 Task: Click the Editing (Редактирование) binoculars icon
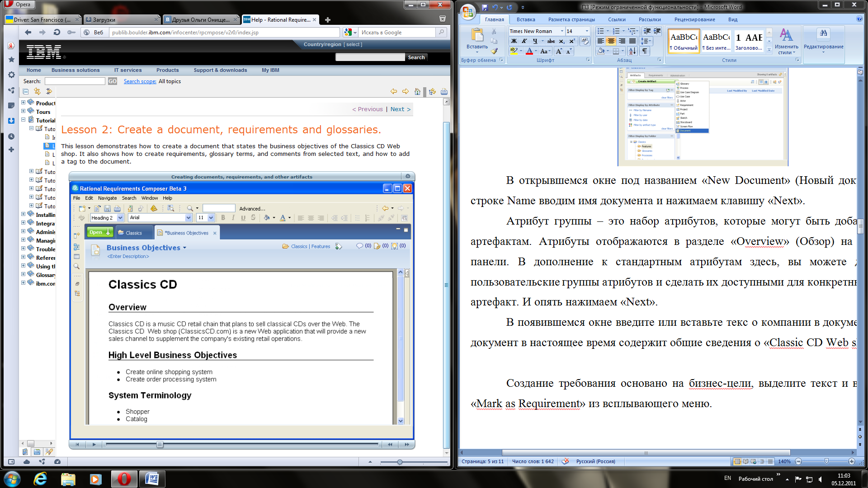823,34
